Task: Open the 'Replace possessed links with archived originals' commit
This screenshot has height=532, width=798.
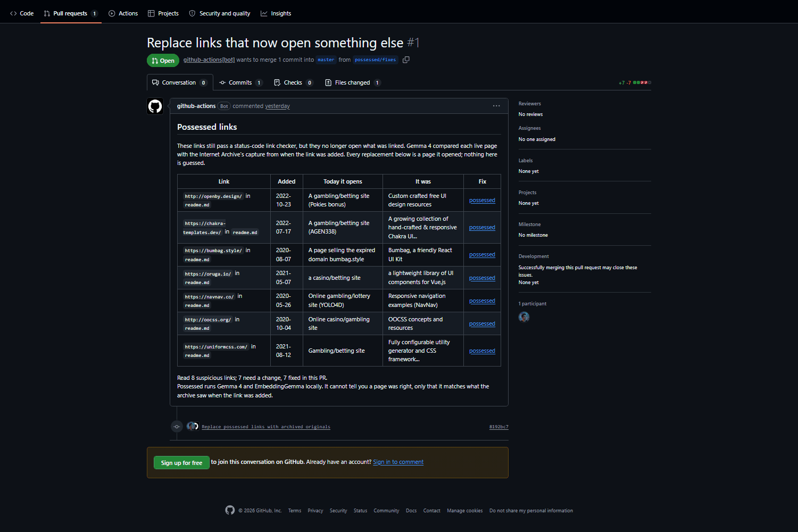Action: (x=266, y=427)
